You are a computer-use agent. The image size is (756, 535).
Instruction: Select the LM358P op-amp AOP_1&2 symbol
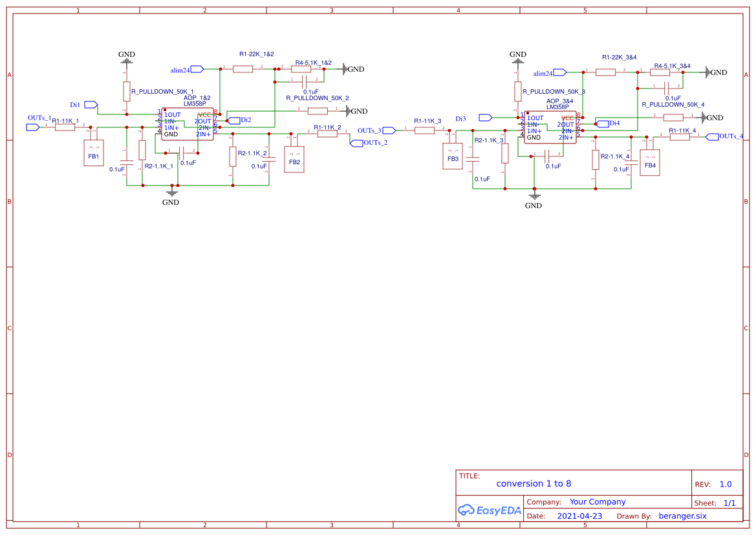coord(188,125)
